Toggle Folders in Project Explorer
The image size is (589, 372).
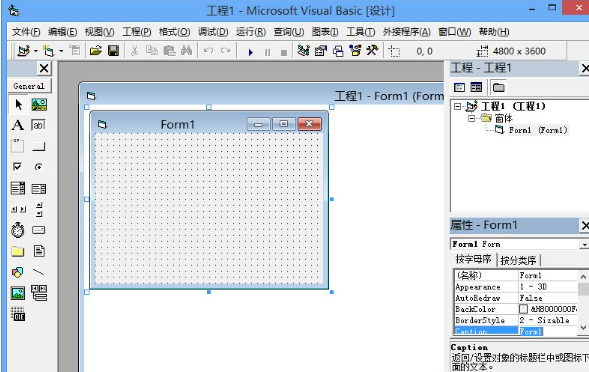pyautogui.click(x=498, y=88)
